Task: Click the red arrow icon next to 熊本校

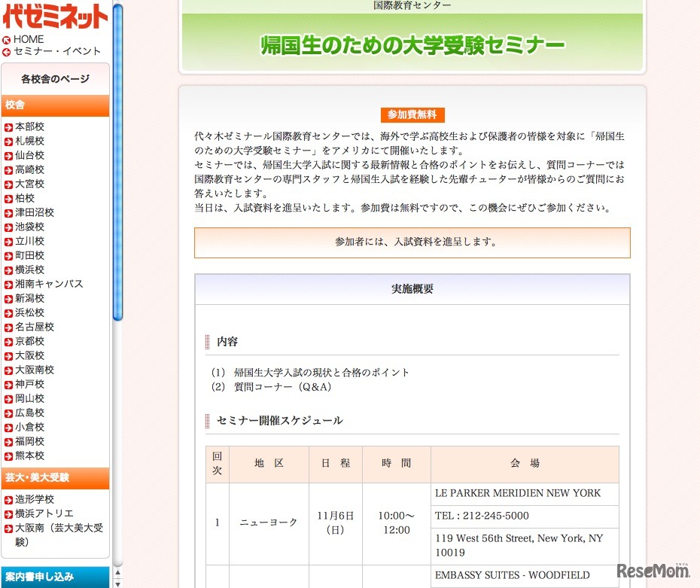Action: 8,456
